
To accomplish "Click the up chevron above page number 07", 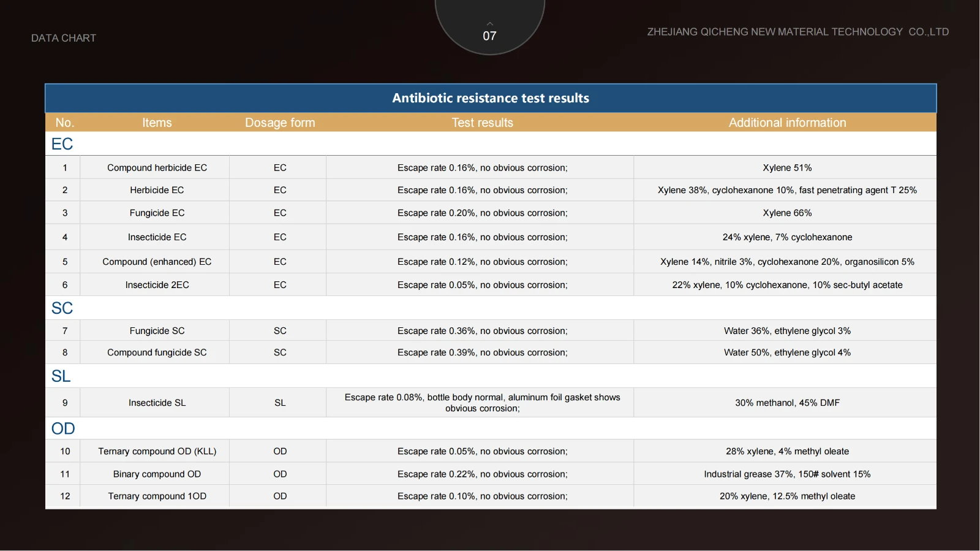I will tap(489, 23).
